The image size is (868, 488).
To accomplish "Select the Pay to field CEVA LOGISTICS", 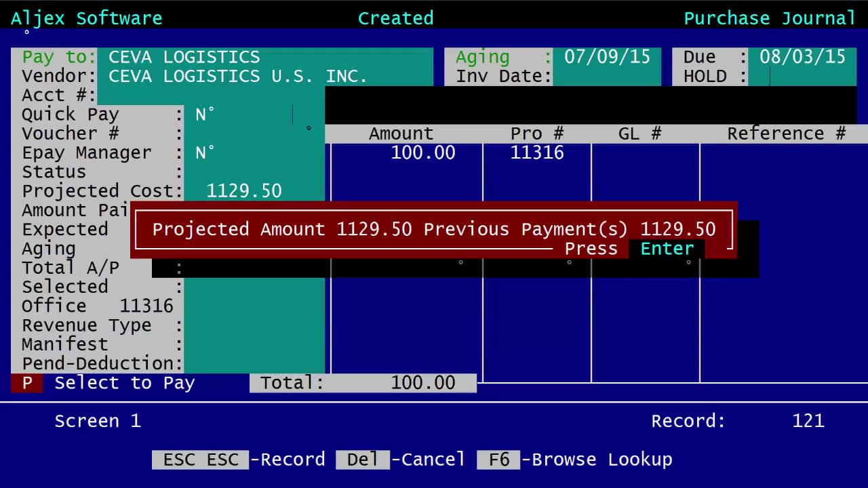I will [265, 57].
